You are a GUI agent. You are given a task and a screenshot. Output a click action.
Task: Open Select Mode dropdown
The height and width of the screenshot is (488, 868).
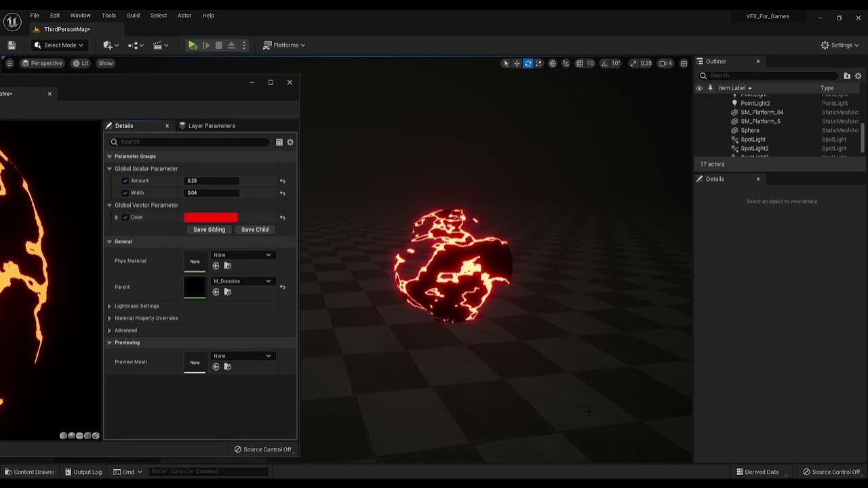pyautogui.click(x=59, y=45)
